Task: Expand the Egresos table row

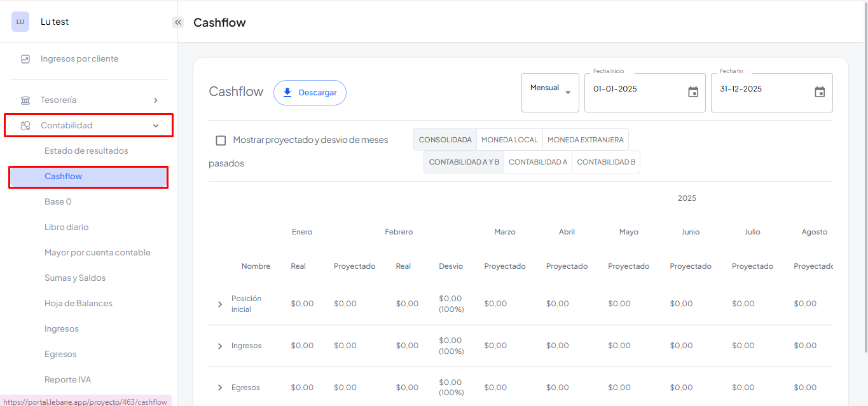Action: point(220,388)
